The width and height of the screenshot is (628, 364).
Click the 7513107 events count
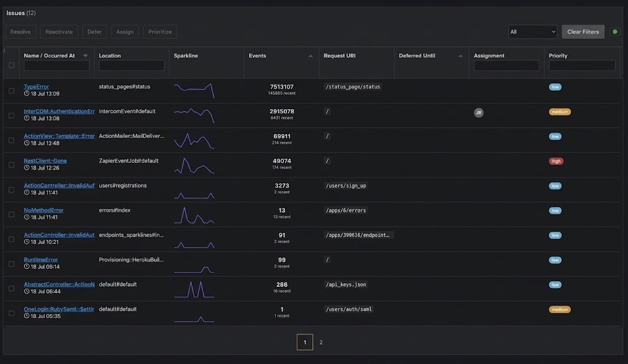coord(281,87)
